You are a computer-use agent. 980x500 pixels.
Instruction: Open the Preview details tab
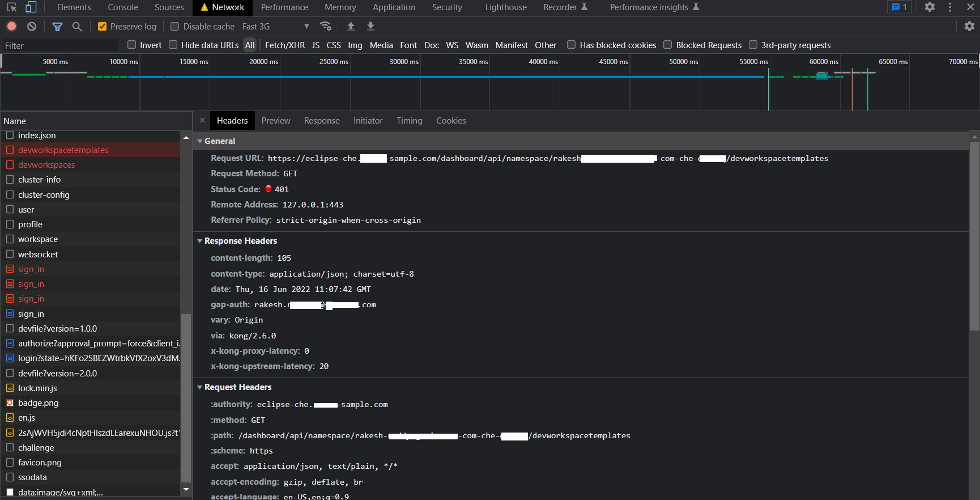coord(276,121)
